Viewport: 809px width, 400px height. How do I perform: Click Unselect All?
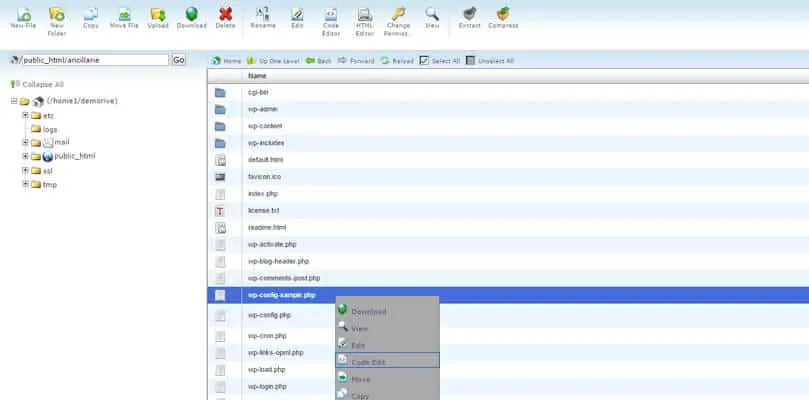490,60
